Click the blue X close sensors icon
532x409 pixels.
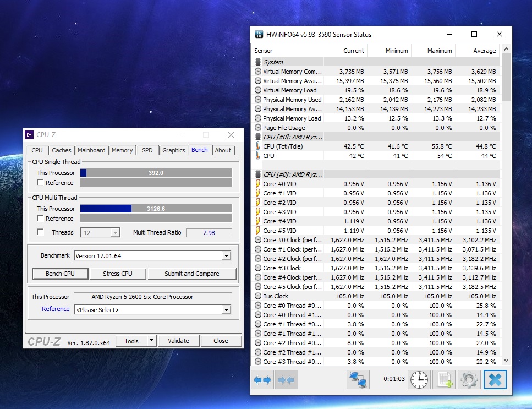[x=495, y=379]
